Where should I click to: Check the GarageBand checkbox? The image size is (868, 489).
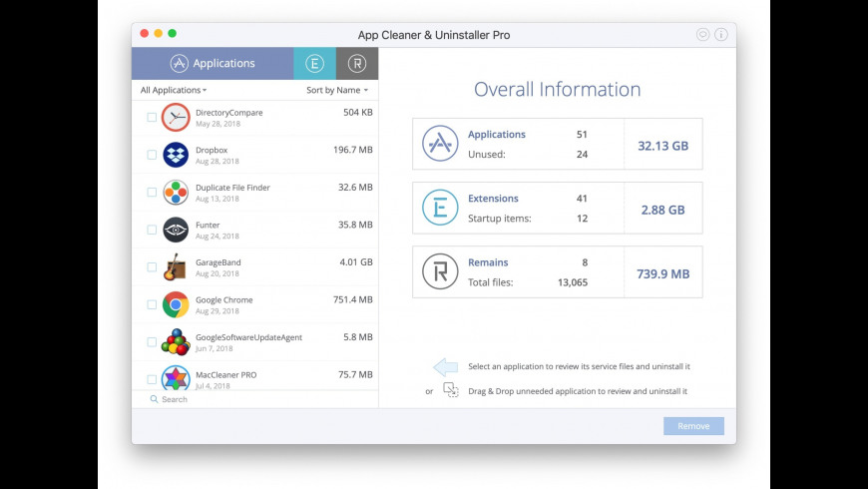click(x=152, y=266)
